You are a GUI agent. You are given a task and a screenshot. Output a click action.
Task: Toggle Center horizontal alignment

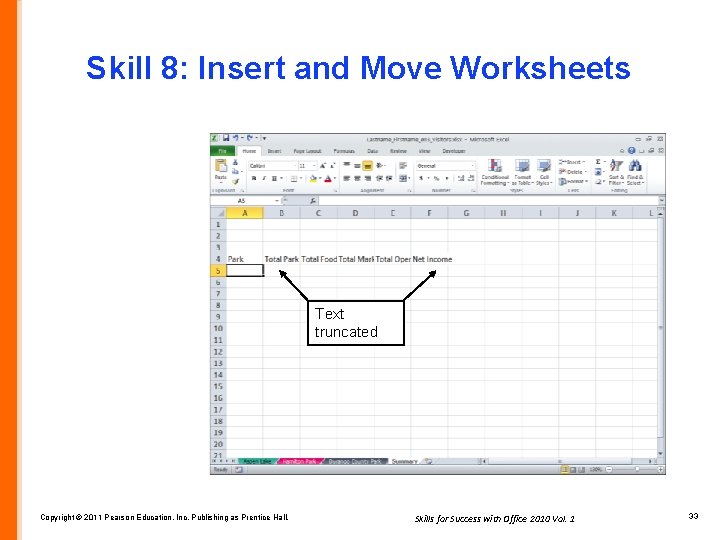[x=357, y=178]
